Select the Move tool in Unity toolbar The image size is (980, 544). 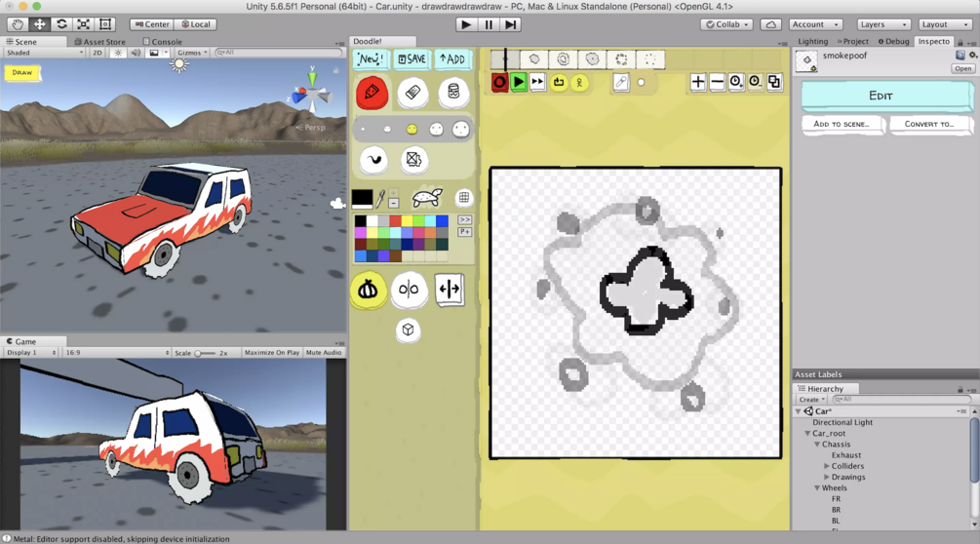click(x=39, y=24)
